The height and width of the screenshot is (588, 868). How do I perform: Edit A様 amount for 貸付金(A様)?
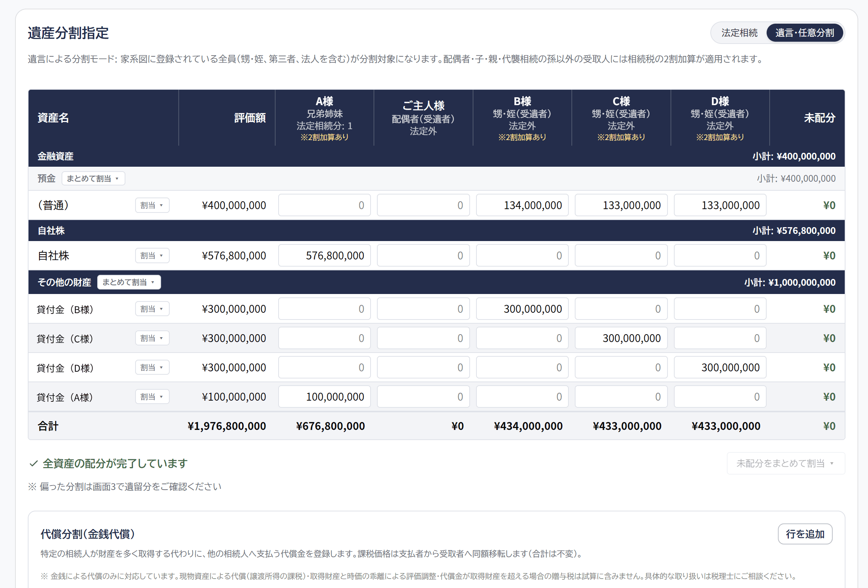coord(324,397)
